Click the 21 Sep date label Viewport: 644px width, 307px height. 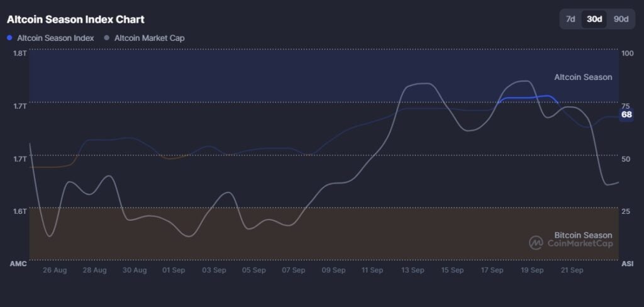(572, 271)
